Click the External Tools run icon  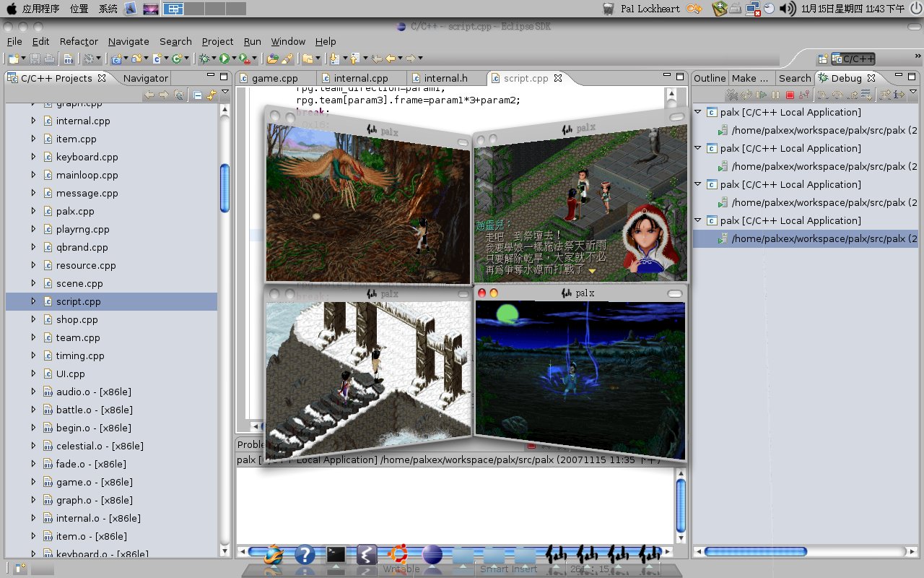pyautogui.click(x=245, y=59)
